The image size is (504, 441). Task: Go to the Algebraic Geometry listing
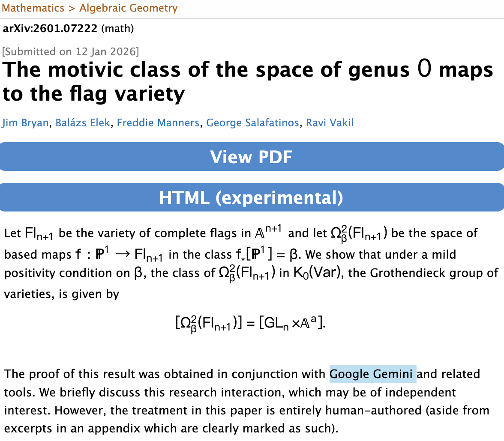tap(128, 8)
